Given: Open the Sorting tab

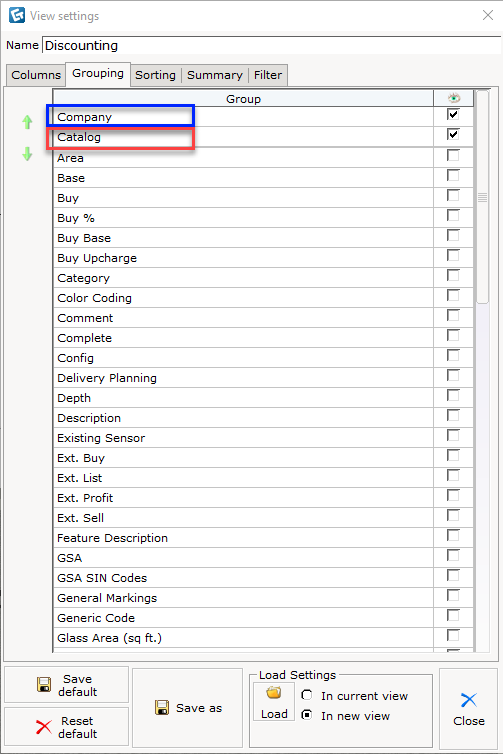Looking at the screenshot, I should pyautogui.click(x=155, y=75).
